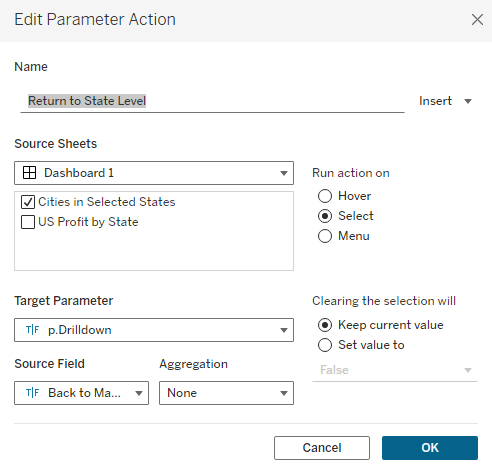The width and height of the screenshot is (492, 475).
Task: Click the Return to State Level name field
Action: tap(212, 101)
